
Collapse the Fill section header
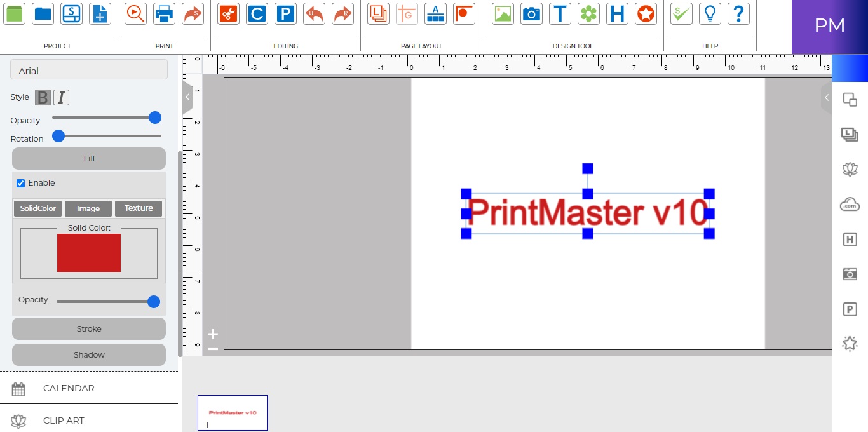(x=89, y=158)
